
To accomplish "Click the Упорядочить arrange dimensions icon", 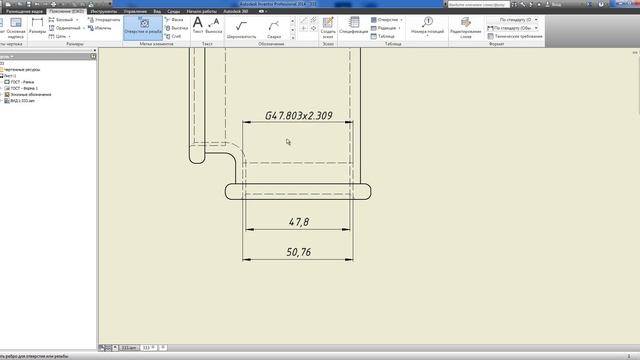I will pos(91,20).
